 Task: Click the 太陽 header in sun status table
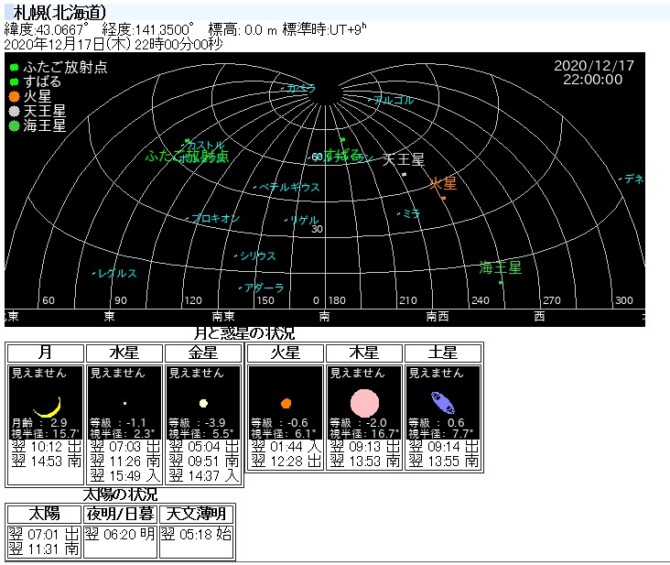coord(44,513)
